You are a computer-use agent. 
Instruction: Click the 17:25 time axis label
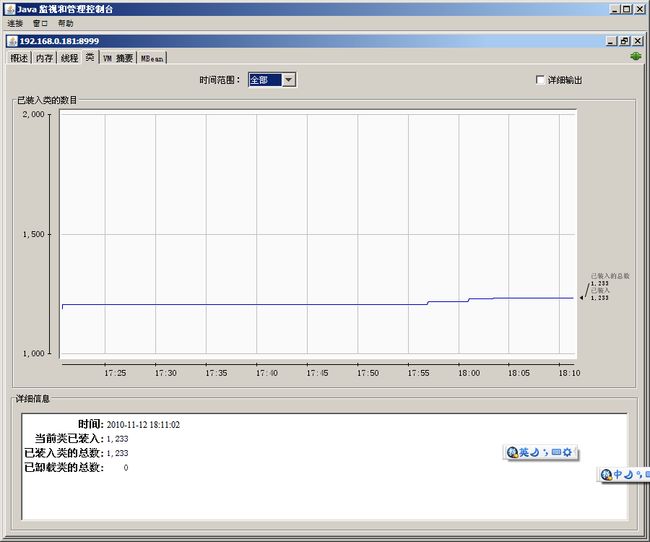[115, 373]
